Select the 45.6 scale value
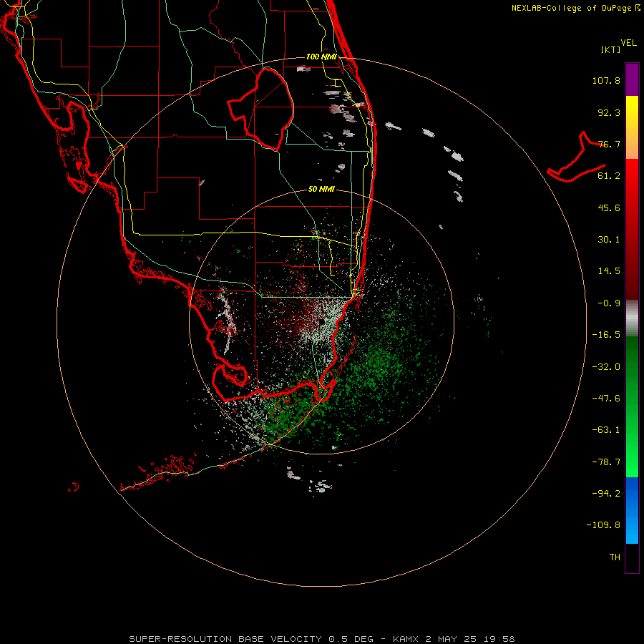 coord(609,208)
